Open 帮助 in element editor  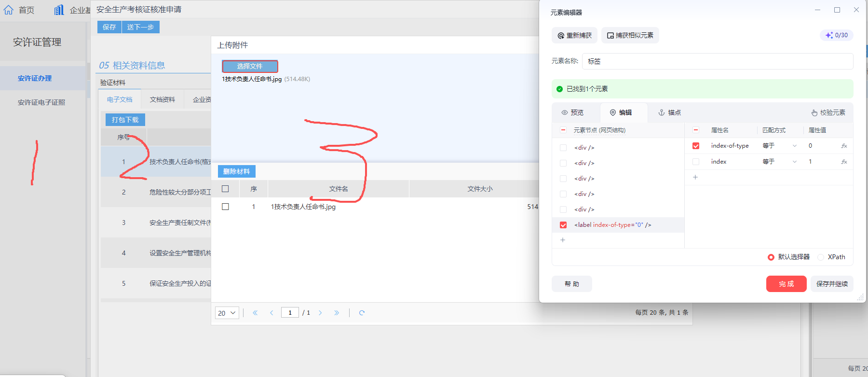coord(572,284)
